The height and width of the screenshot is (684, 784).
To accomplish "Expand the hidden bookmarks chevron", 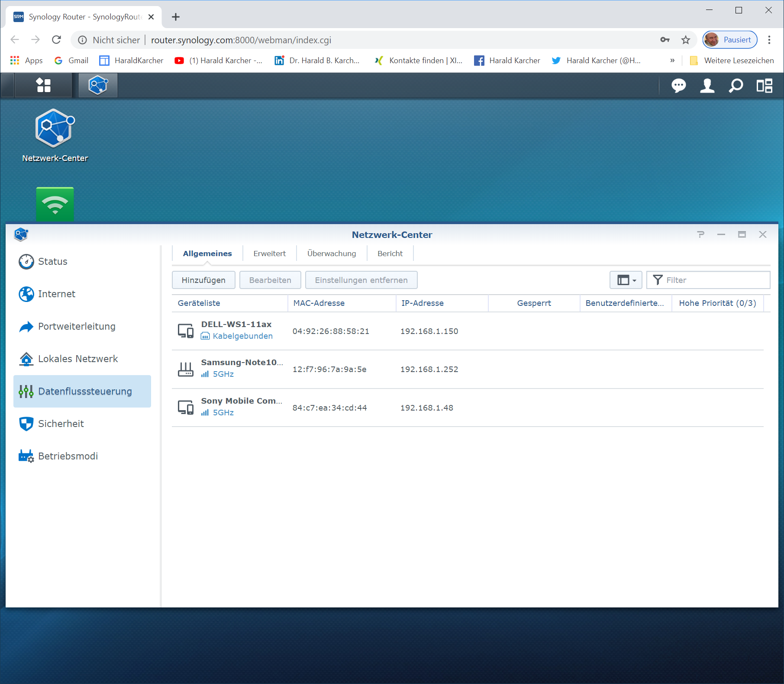I will coord(672,61).
